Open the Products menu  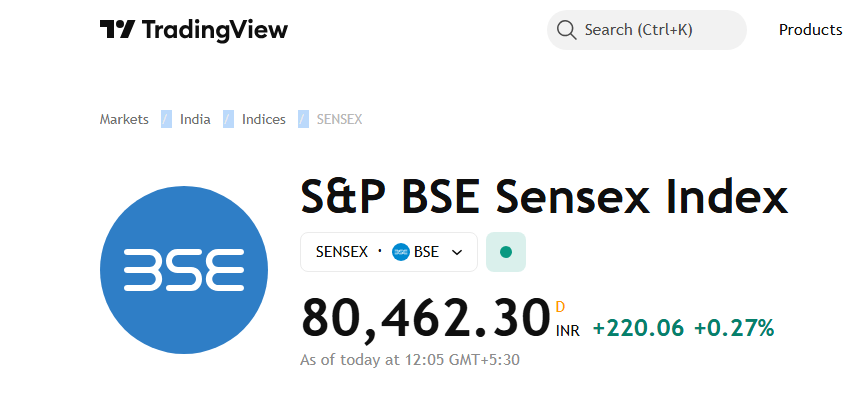coord(811,30)
